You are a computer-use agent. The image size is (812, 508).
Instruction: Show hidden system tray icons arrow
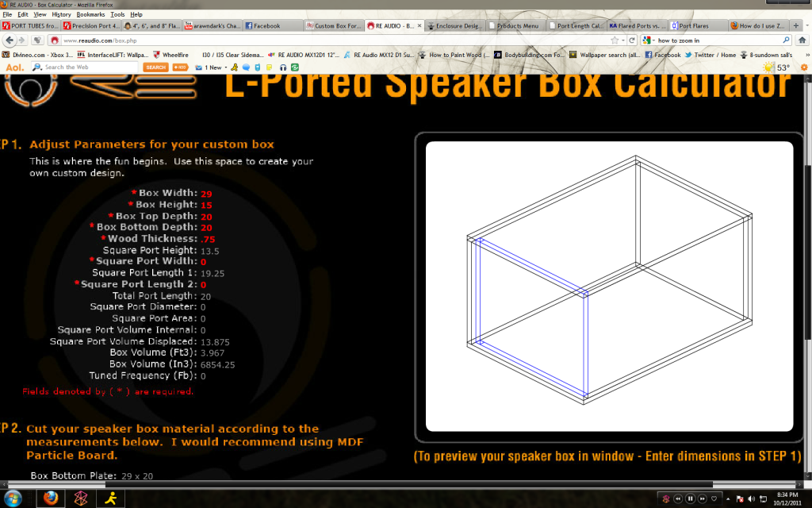(659, 498)
